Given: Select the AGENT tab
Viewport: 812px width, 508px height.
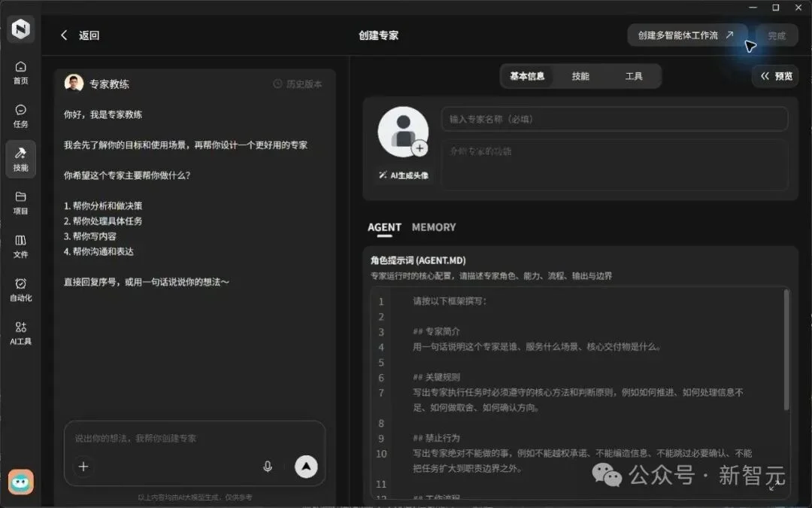Looking at the screenshot, I should tap(384, 227).
